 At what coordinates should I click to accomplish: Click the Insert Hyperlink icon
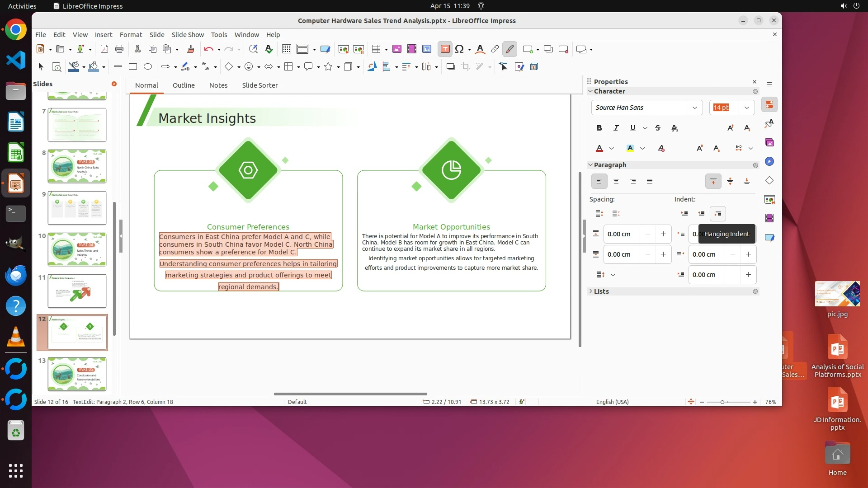[495, 49]
